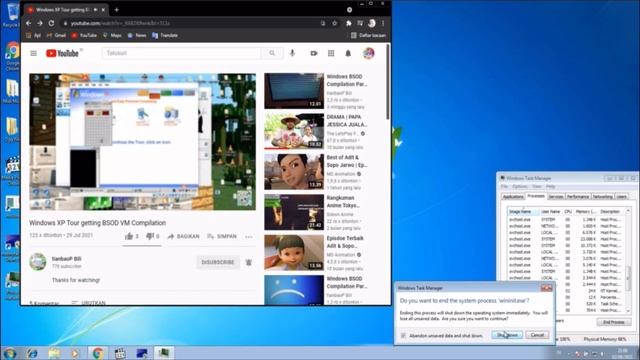The height and width of the screenshot is (360, 640).
Task: Open the YouTube notifications bell
Action: 348,53
